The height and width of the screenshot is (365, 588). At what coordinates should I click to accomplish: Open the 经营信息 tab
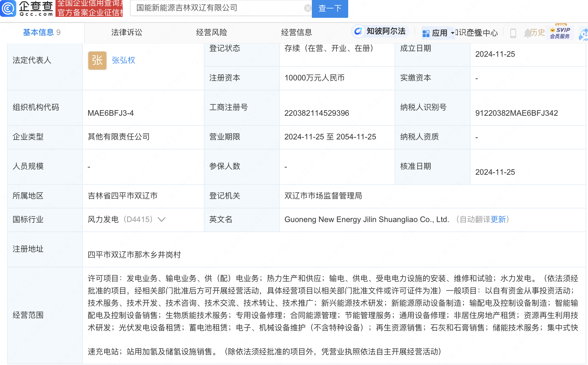pyautogui.click(x=296, y=32)
